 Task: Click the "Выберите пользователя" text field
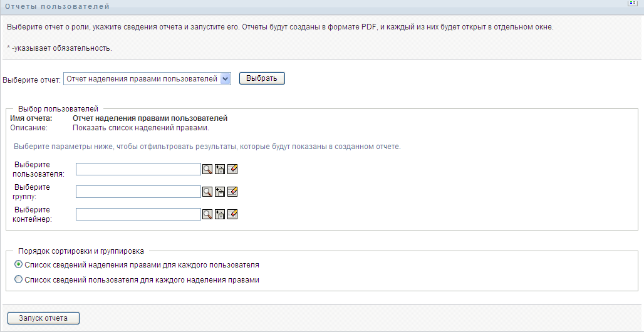138,169
